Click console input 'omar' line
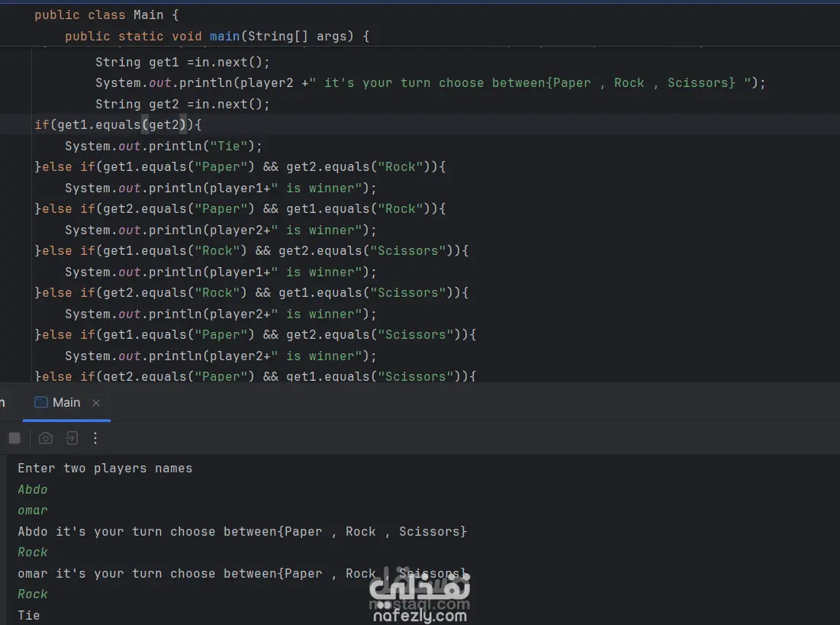 click(33, 510)
